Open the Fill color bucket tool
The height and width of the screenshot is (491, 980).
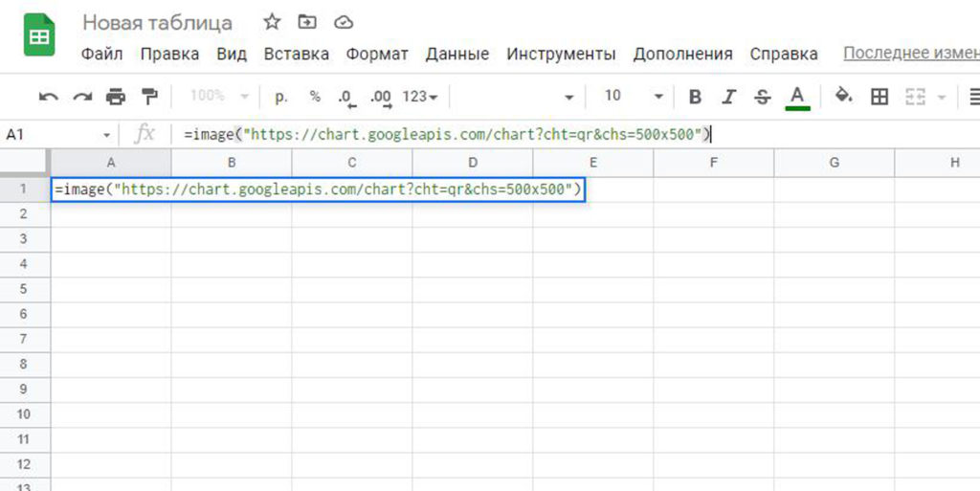pyautogui.click(x=843, y=96)
